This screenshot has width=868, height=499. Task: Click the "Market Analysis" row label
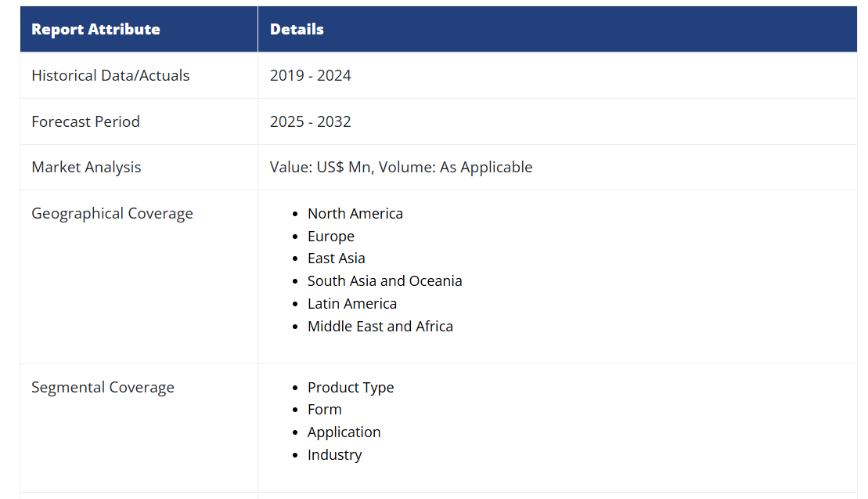point(86,168)
